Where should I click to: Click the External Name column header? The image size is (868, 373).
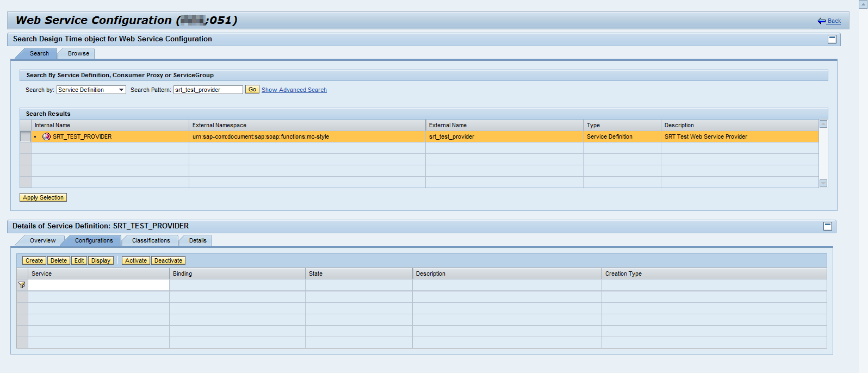pyautogui.click(x=504, y=125)
